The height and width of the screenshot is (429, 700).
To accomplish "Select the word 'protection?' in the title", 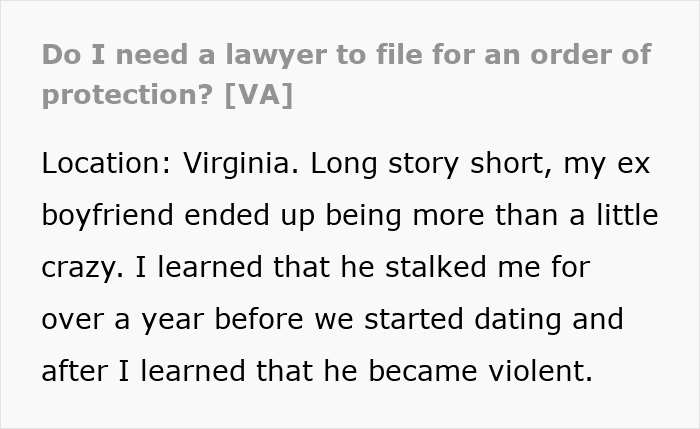I will 128,95.
